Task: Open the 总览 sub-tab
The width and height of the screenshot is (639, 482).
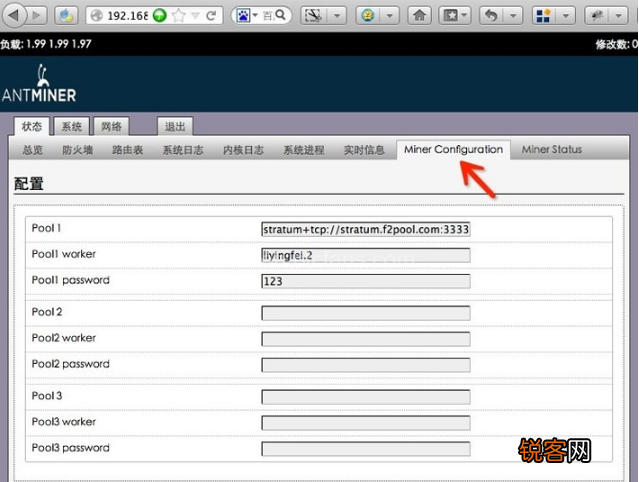Action: [x=33, y=150]
